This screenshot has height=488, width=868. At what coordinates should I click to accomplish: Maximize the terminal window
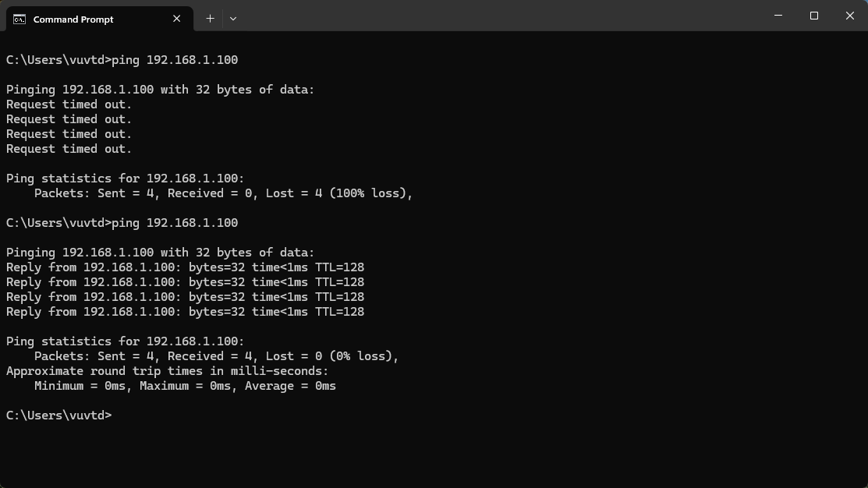click(814, 16)
